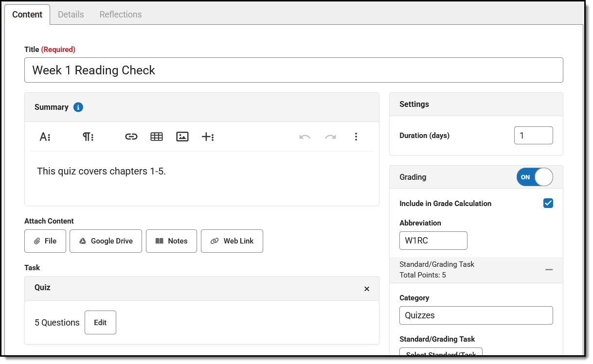
Task: Click the Duration (days) field
Action: (x=534, y=136)
